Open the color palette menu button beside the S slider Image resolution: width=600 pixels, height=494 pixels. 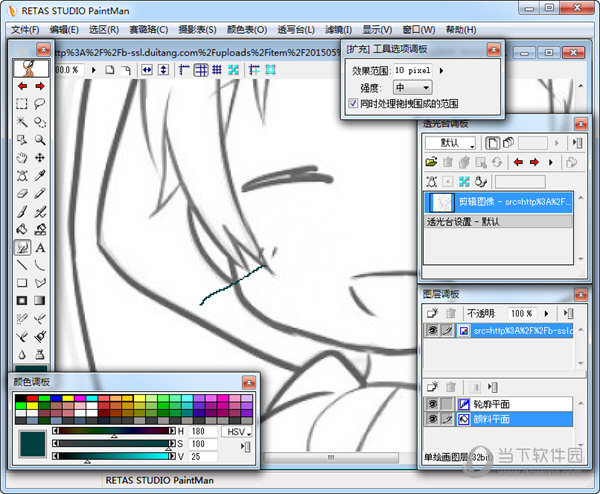pyautogui.click(x=246, y=447)
